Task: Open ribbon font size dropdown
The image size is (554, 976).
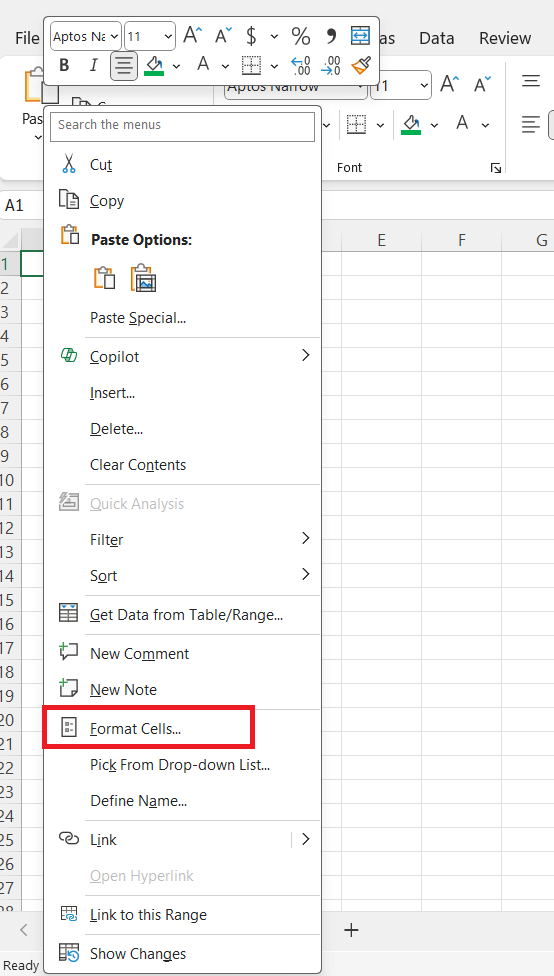Action: pos(425,85)
